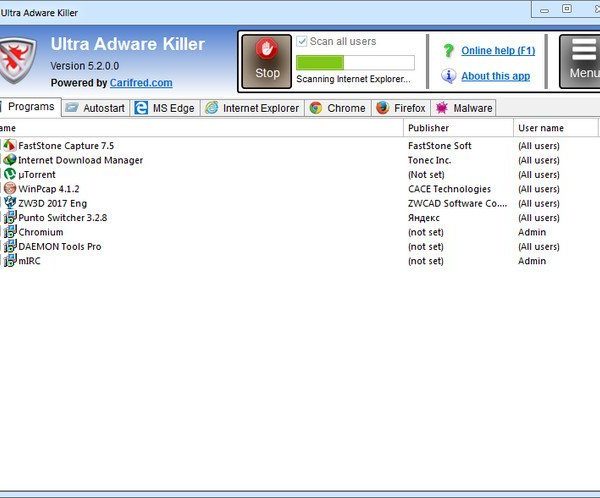Select the DAEMON Tools Pro entry name

60,247
